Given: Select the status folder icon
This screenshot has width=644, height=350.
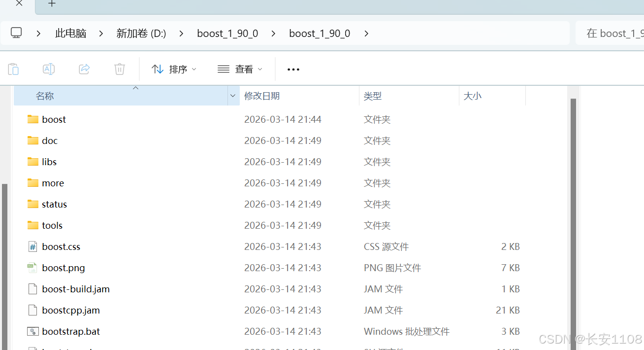Looking at the screenshot, I should [x=33, y=204].
